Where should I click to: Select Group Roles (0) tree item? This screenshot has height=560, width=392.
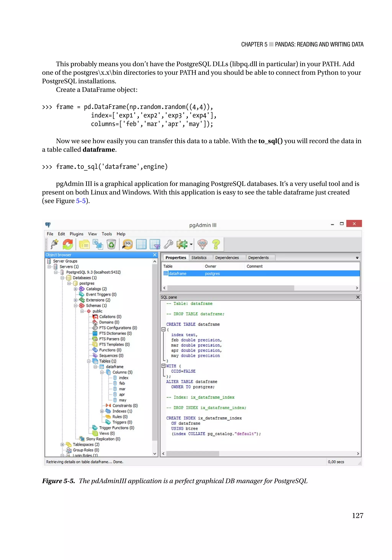point(86,450)
